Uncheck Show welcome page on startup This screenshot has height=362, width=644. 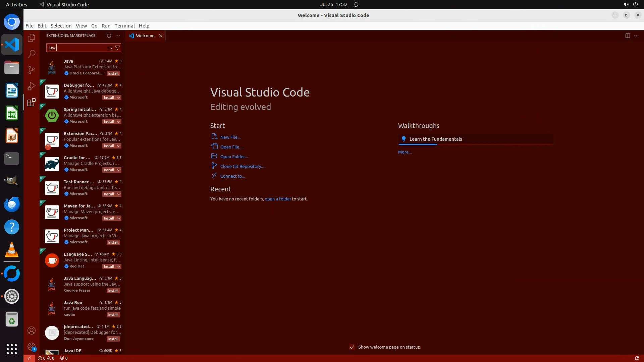pyautogui.click(x=352, y=347)
